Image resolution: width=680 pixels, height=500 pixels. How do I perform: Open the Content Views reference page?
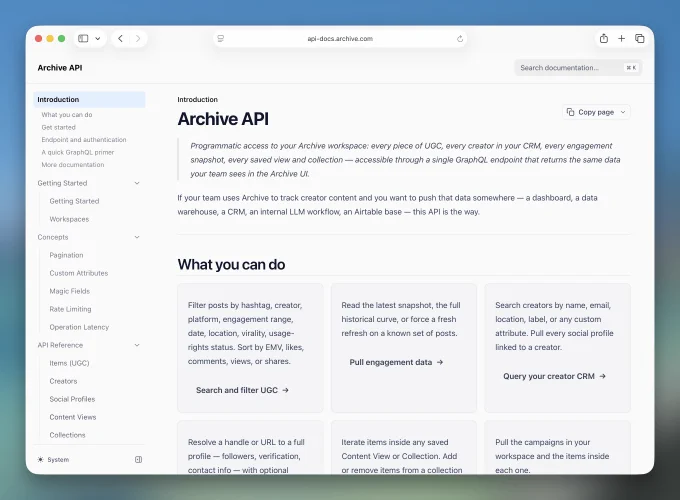73,417
